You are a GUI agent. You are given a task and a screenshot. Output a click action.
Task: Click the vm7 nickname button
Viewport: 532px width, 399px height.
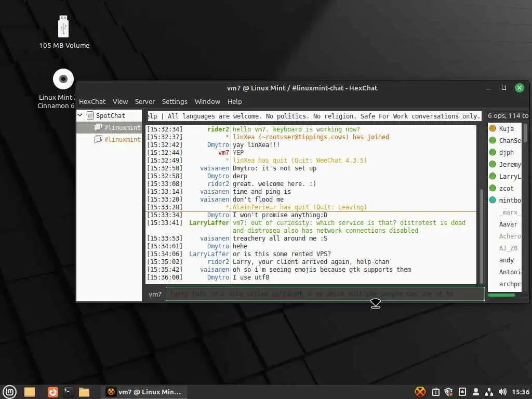(155, 294)
